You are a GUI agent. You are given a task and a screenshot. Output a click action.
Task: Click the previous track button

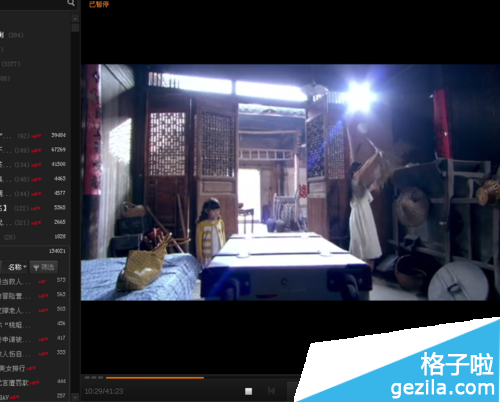(x=271, y=391)
